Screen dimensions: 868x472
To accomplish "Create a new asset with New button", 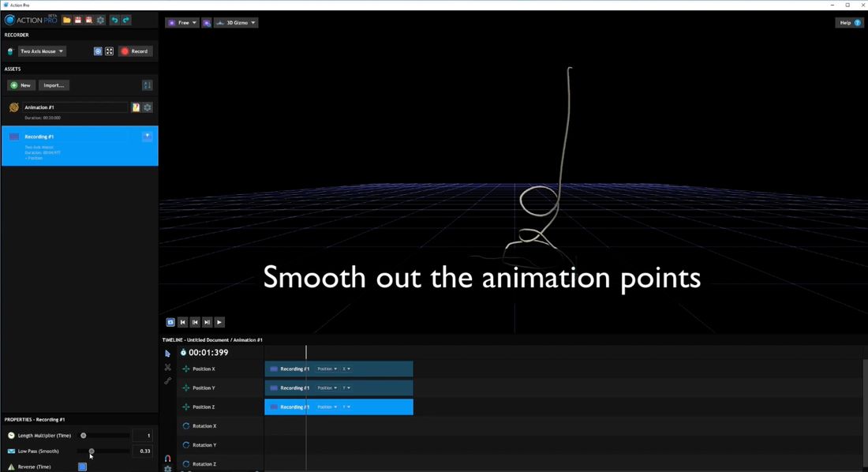I will [21, 85].
